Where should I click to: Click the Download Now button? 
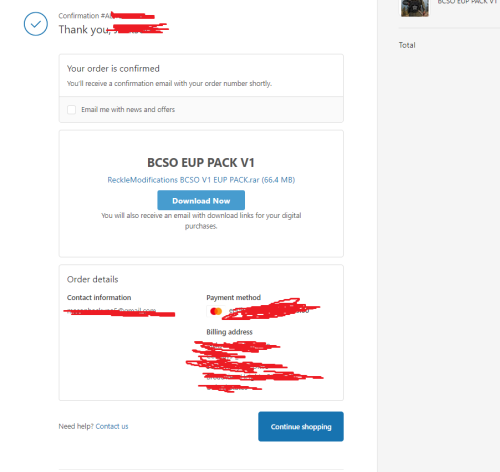click(201, 200)
